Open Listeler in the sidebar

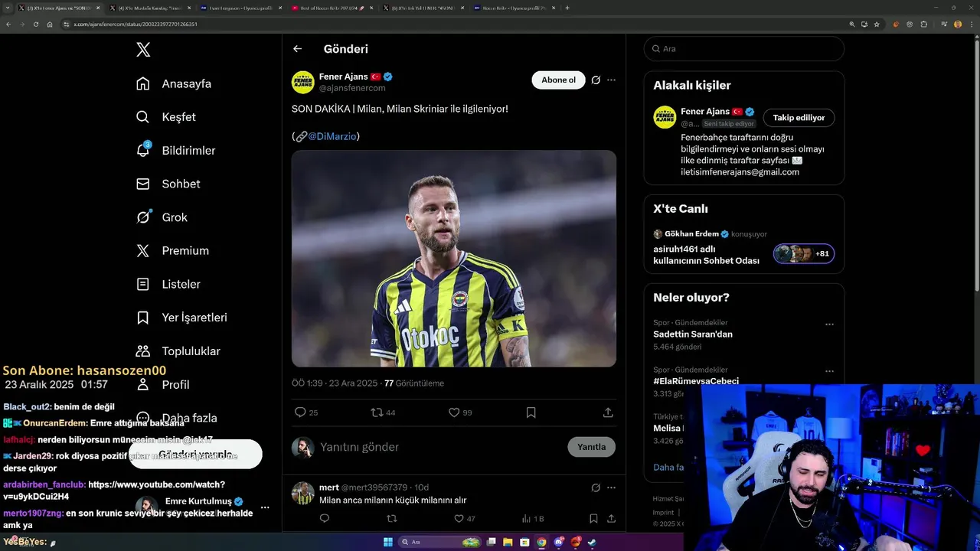pyautogui.click(x=168, y=284)
